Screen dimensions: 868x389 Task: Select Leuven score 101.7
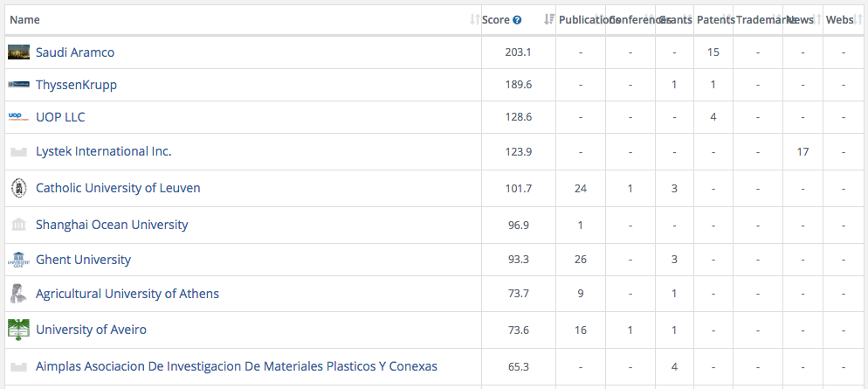518,188
